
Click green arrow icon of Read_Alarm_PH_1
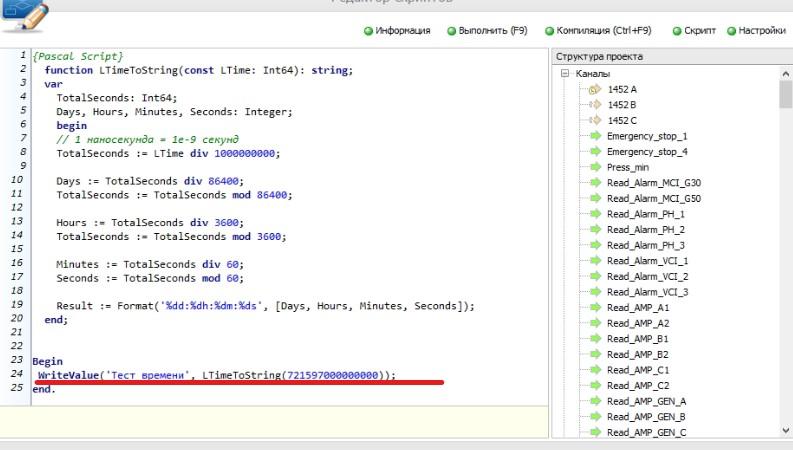595,214
